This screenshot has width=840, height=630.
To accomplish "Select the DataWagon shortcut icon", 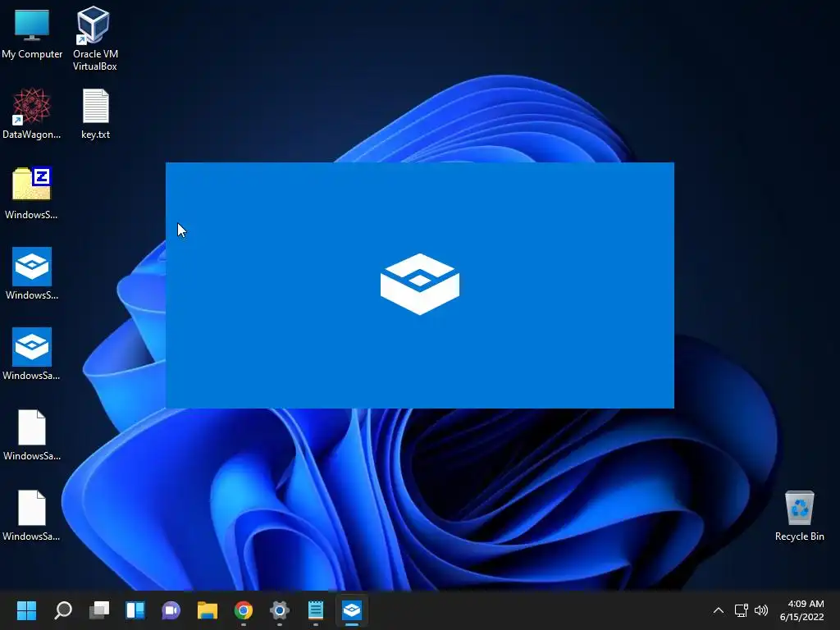I will pos(32,113).
